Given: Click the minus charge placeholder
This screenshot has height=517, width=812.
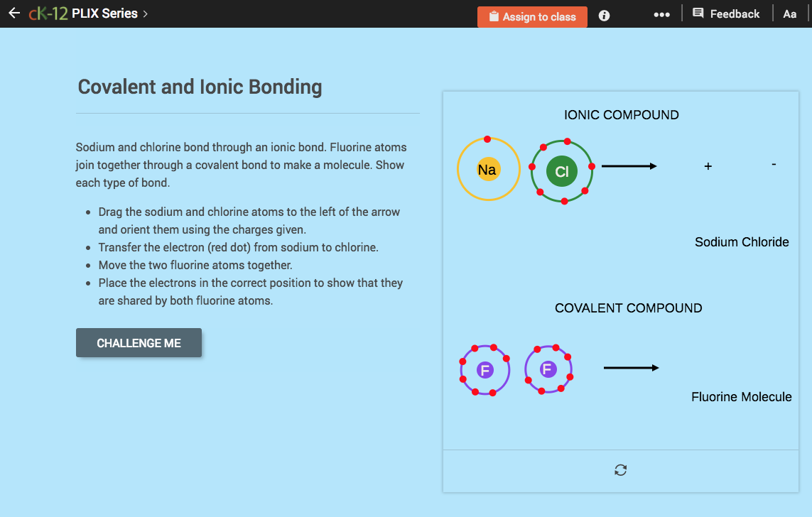Looking at the screenshot, I should point(774,165).
